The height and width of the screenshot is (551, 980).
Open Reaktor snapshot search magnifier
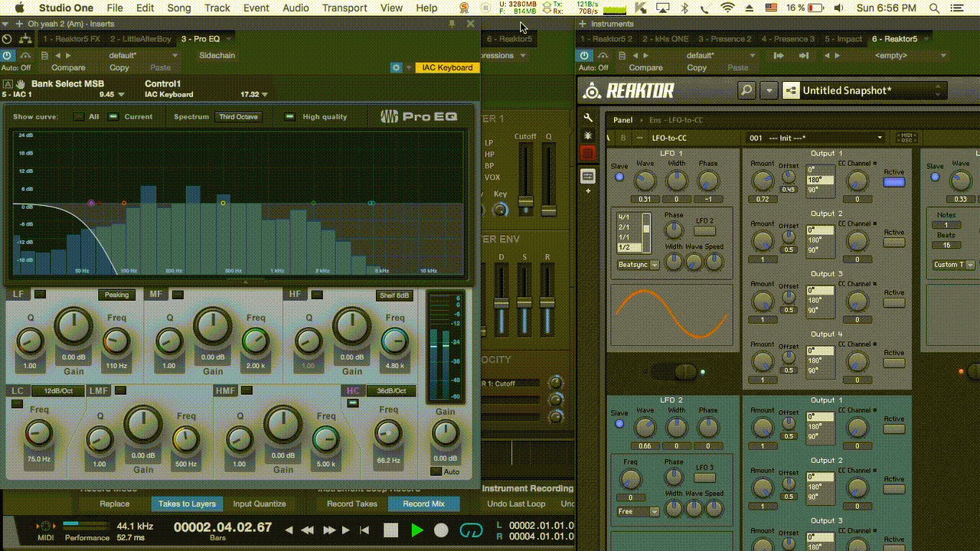click(x=746, y=90)
